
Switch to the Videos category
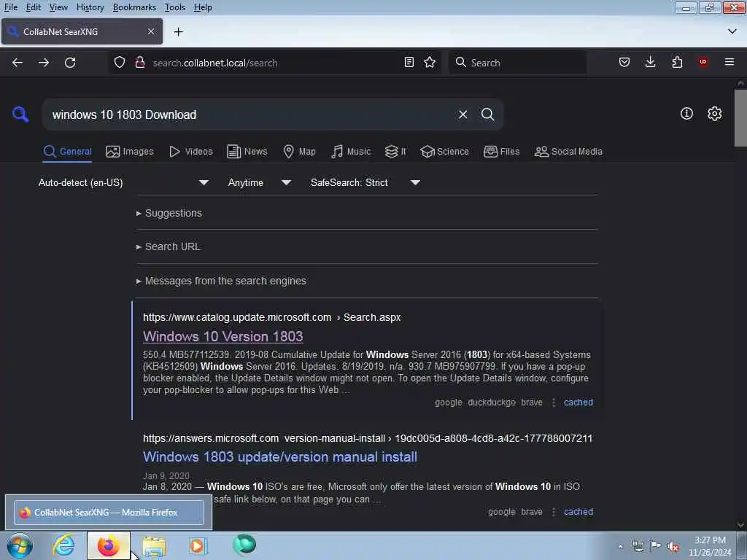tap(190, 152)
